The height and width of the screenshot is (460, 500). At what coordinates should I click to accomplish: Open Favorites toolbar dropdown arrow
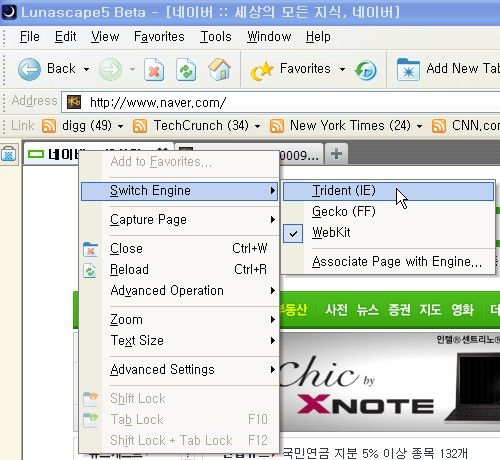342,69
